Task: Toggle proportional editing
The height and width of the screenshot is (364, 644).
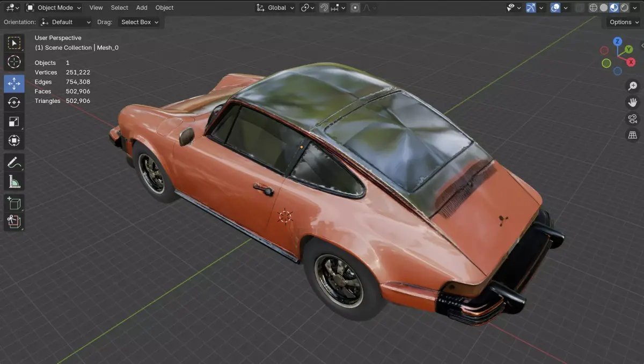Action: click(355, 8)
